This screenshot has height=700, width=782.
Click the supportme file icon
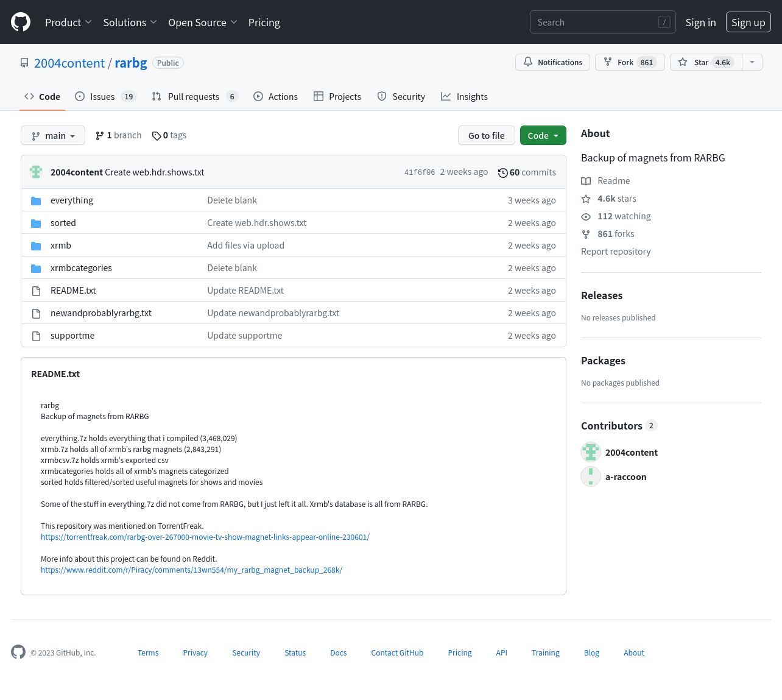click(x=36, y=336)
